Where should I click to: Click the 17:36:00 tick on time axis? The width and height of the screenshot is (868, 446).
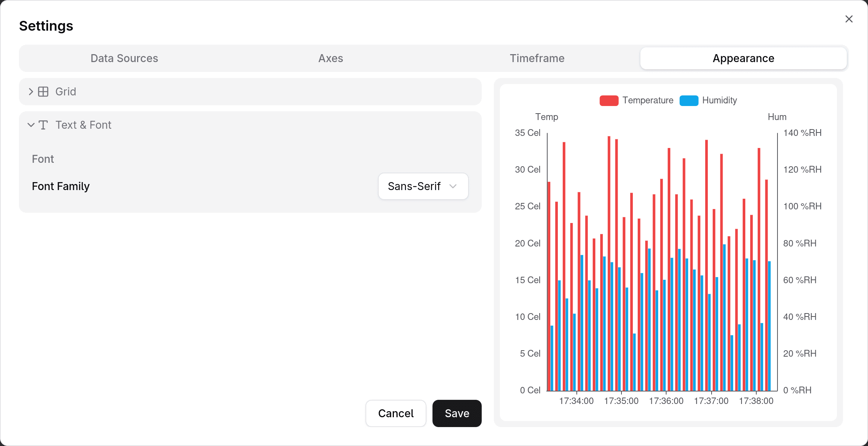[x=666, y=401]
